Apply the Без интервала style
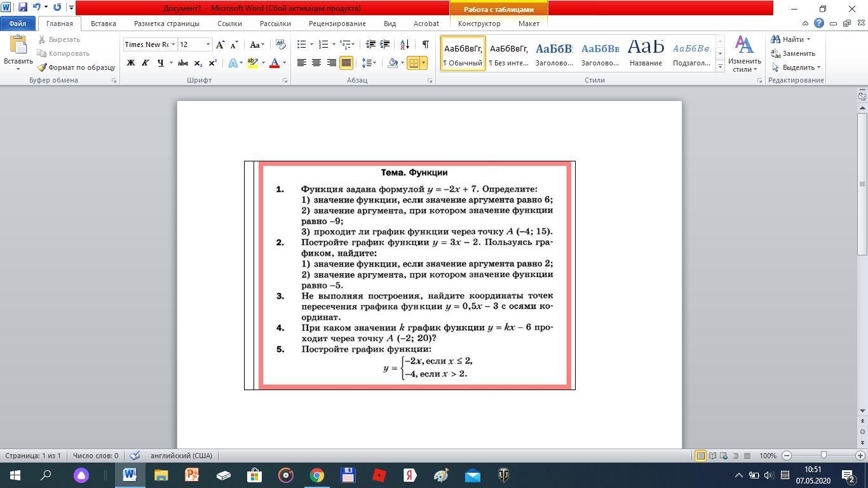The image size is (868, 488). [x=508, y=53]
